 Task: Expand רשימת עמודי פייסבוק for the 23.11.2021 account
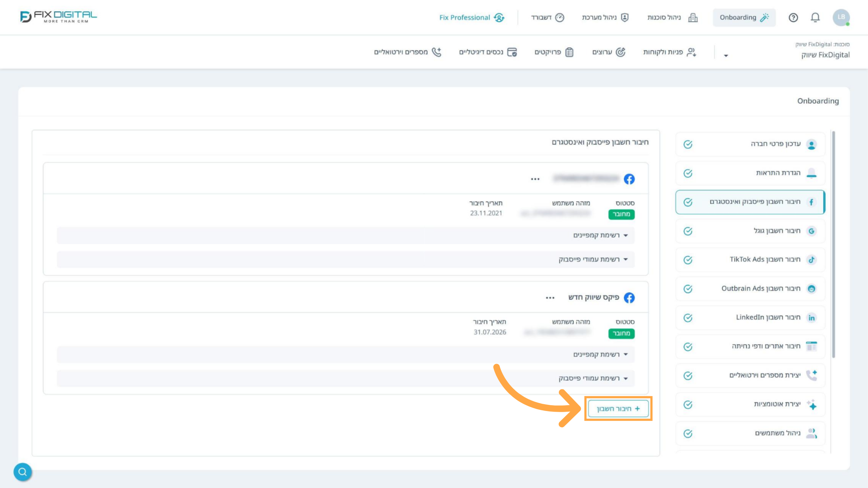(x=345, y=260)
